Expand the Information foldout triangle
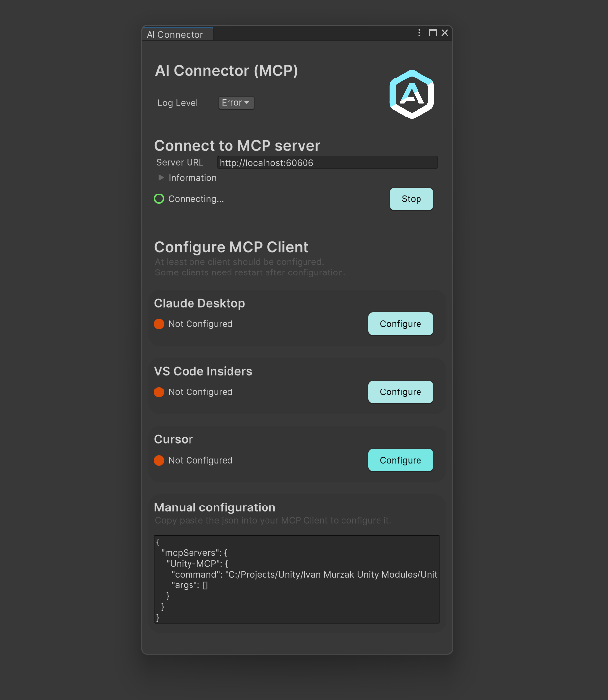 161,178
